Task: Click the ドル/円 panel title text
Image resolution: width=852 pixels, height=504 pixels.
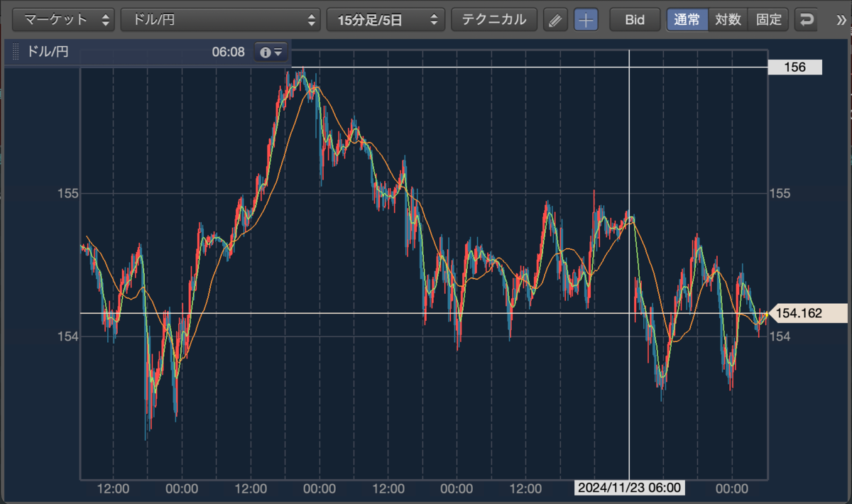Action: (48, 52)
